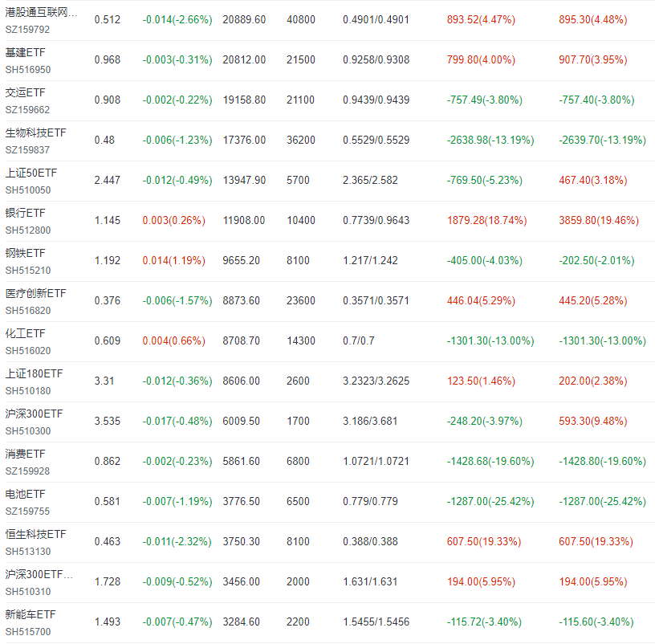
Task: Click cost 1.5455/1.5456
Action: tap(376, 622)
